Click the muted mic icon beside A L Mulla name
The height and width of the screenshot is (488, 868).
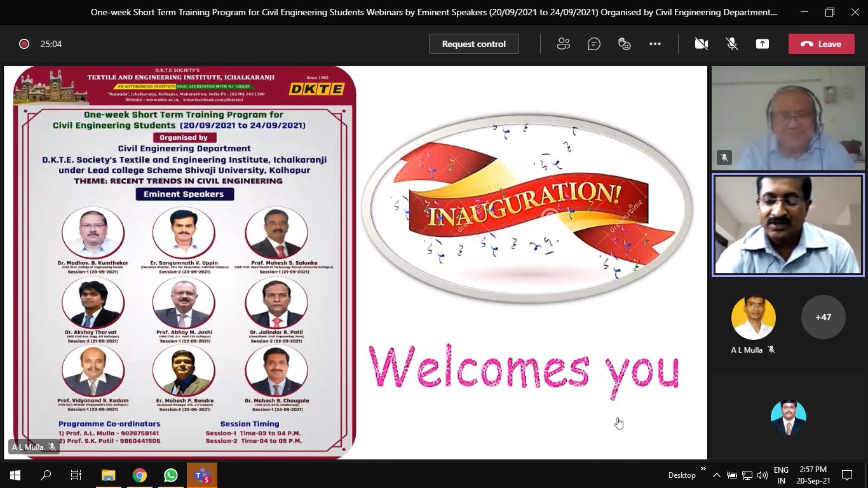click(x=771, y=349)
